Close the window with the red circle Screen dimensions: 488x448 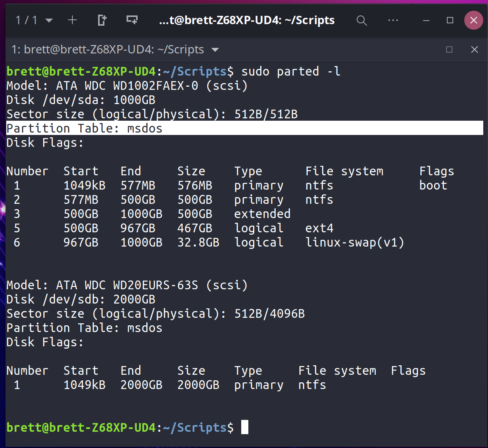(473, 20)
